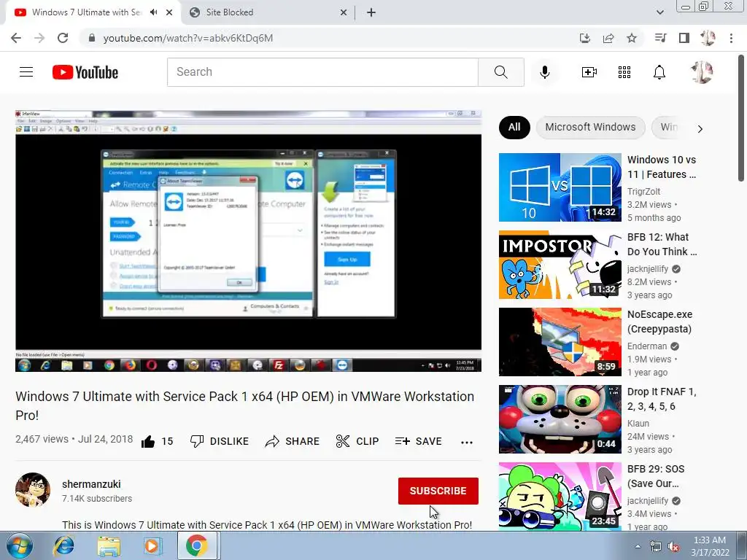Open the YouTube guide hamburger menu

pos(26,72)
